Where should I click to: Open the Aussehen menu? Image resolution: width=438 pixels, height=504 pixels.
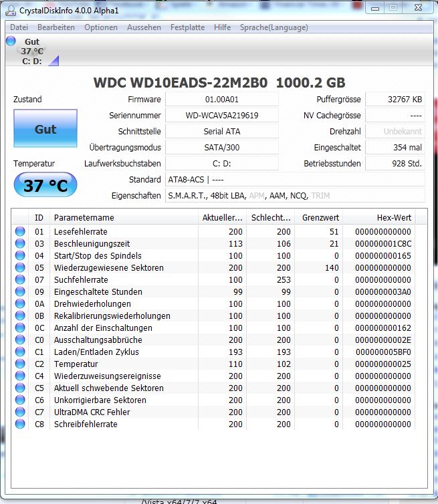click(144, 27)
